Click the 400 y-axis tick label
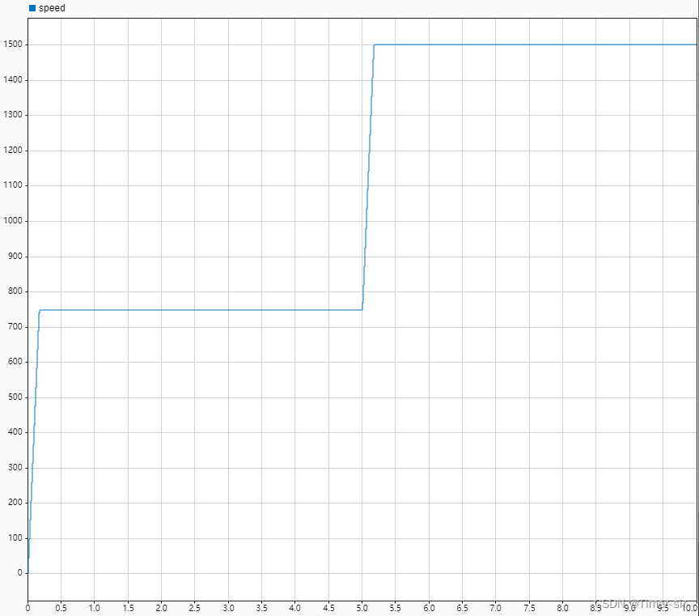Image resolution: width=699 pixels, height=616 pixels. click(15, 432)
